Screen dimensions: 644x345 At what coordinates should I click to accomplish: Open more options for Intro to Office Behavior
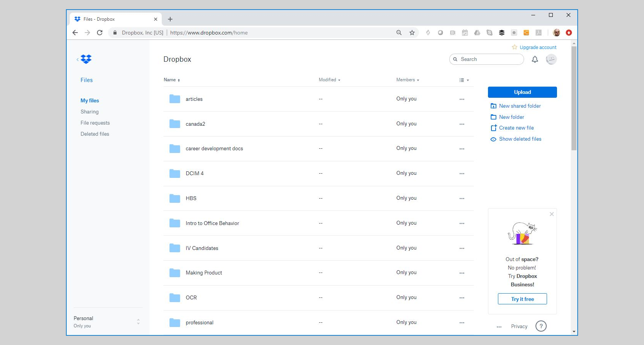462,223
